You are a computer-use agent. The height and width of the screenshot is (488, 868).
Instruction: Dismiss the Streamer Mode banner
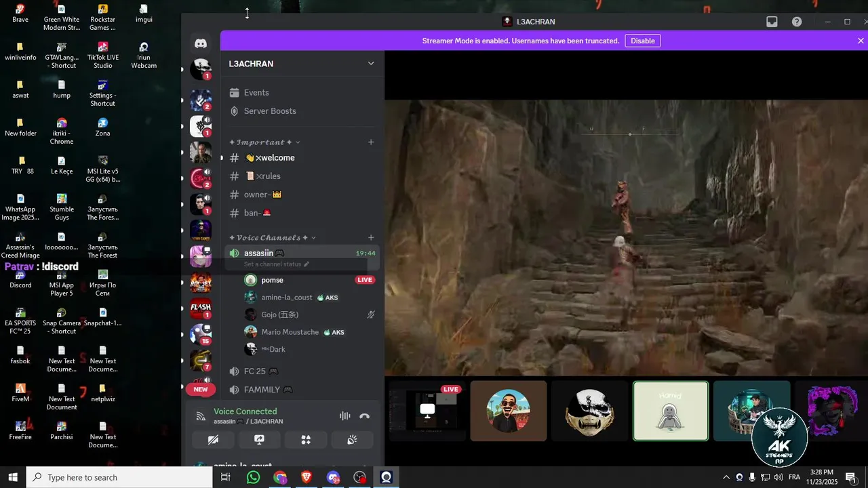coord(861,41)
